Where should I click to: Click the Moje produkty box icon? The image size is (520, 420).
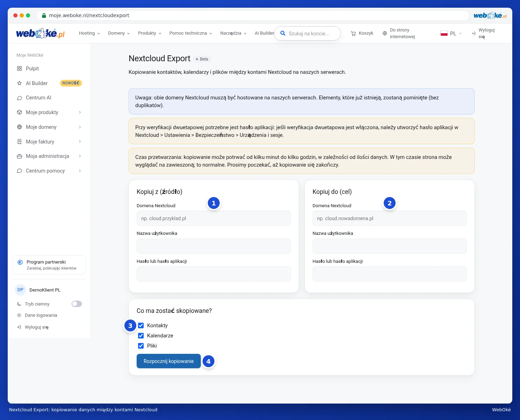pos(19,112)
